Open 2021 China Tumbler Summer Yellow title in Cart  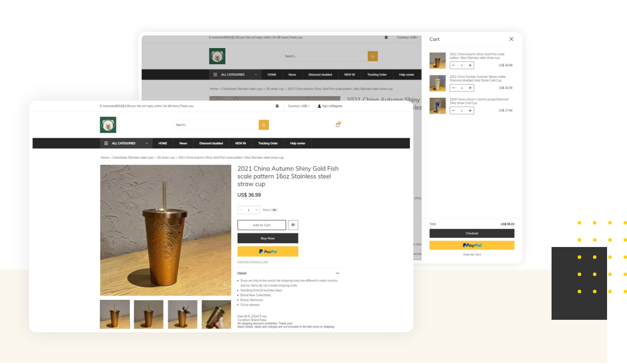477,78
